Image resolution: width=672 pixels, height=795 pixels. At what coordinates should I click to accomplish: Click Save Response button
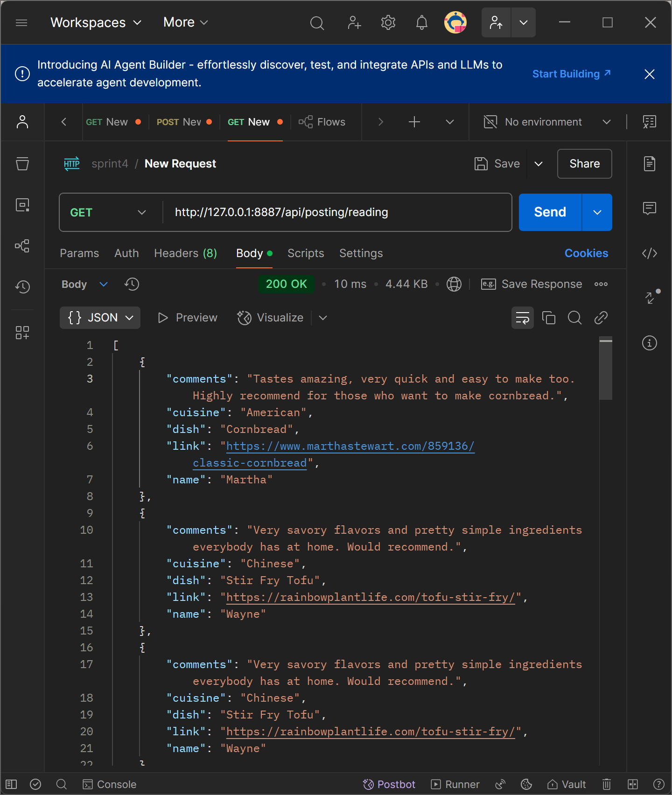532,284
